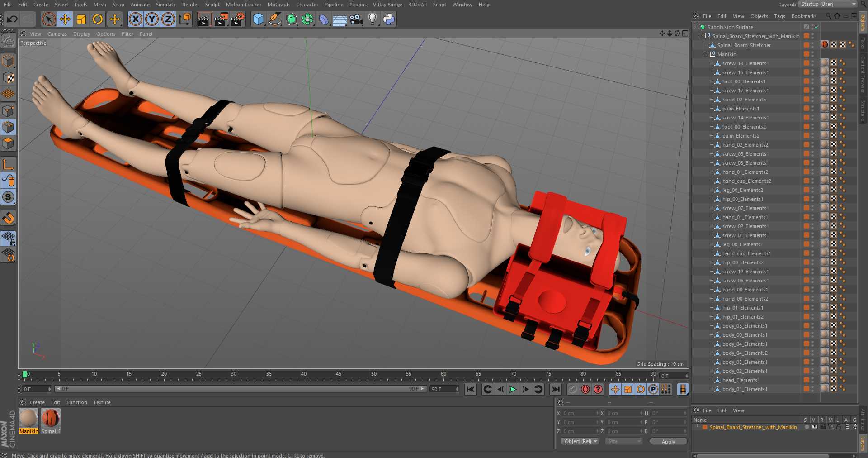Open viewport Display menu
Viewport: 868px width, 458px height.
tap(81, 34)
